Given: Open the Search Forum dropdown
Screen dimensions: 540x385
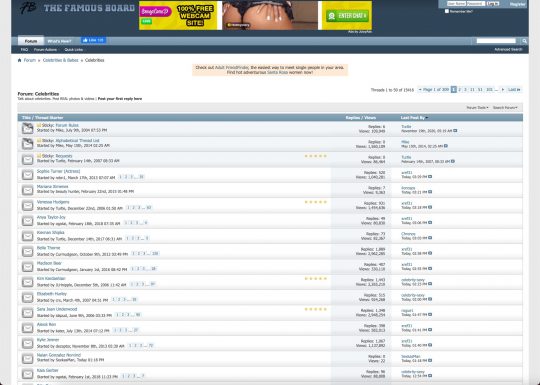Looking at the screenshot, I should coord(505,108).
